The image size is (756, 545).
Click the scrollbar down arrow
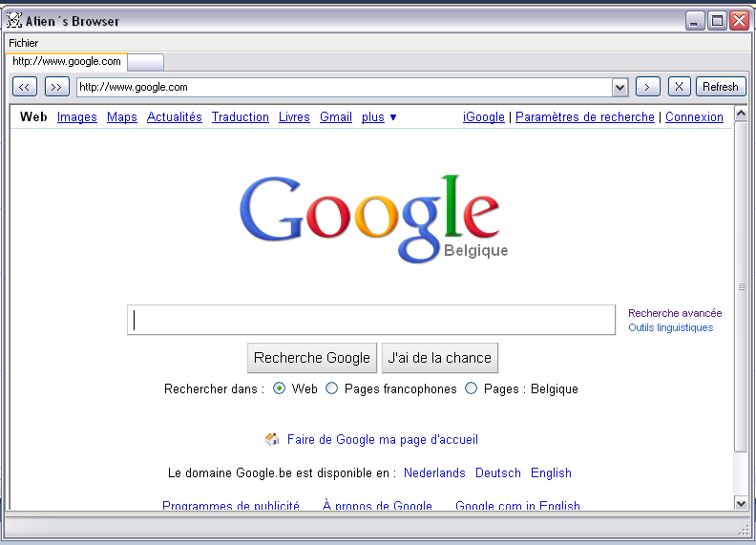point(741,503)
